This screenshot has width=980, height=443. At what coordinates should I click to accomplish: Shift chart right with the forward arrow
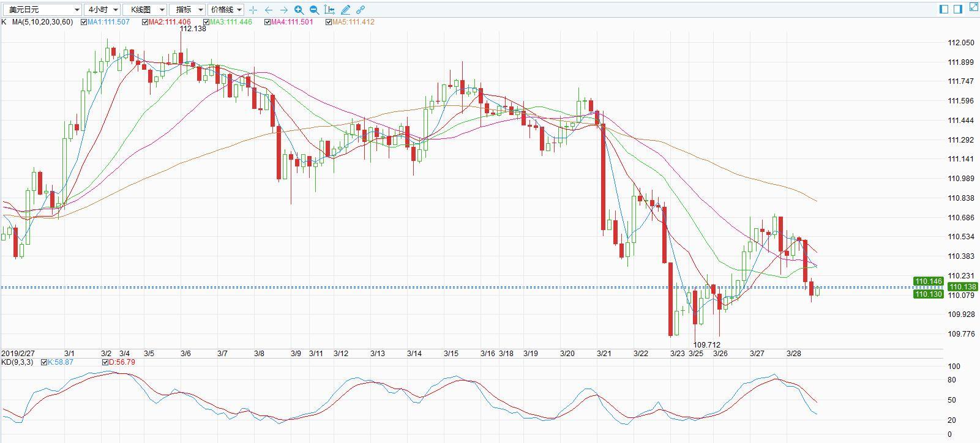[x=283, y=10]
